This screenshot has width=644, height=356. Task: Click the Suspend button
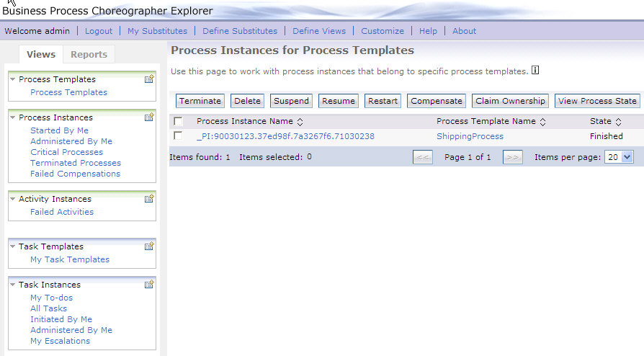[291, 101]
